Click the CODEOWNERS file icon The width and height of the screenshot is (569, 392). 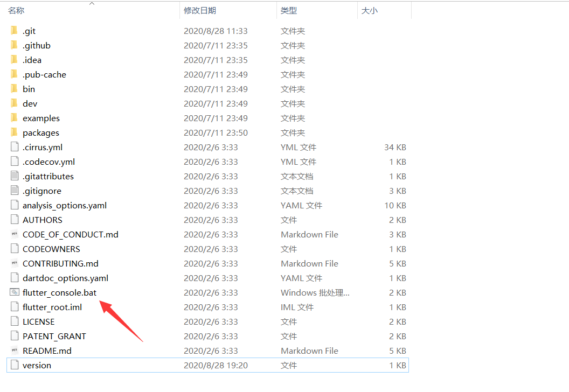click(x=15, y=248)
